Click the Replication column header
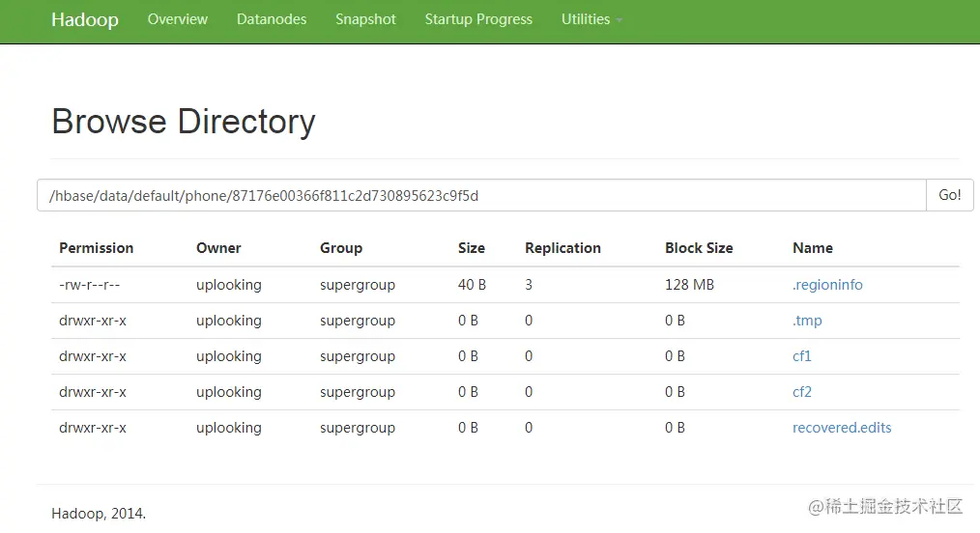980x533 pixels. coord(562,248)
